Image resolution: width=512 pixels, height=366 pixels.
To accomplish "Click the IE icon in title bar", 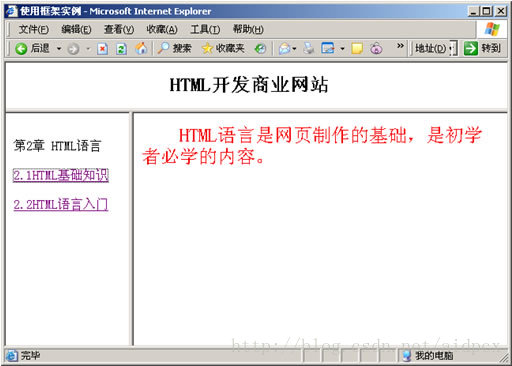I will click(x=11, y=11).
